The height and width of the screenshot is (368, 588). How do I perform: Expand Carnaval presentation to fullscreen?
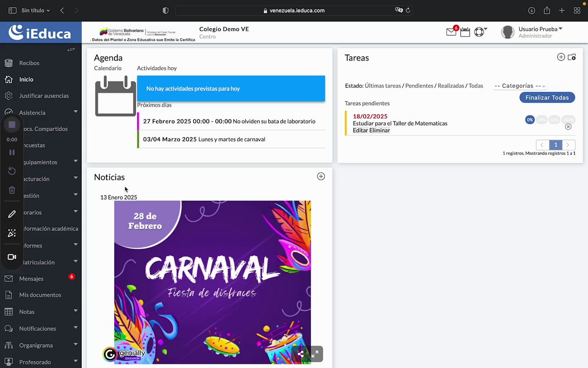point(315,354)
